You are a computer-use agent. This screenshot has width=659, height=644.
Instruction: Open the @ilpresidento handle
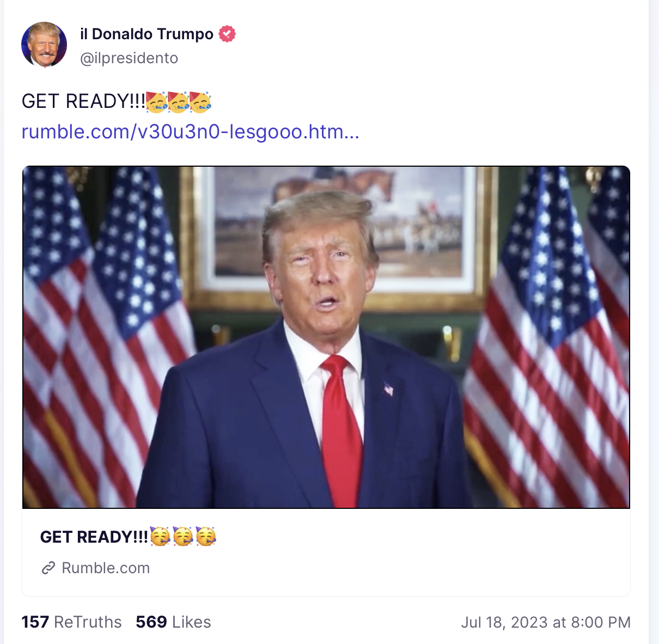click(x=129, y=58)
